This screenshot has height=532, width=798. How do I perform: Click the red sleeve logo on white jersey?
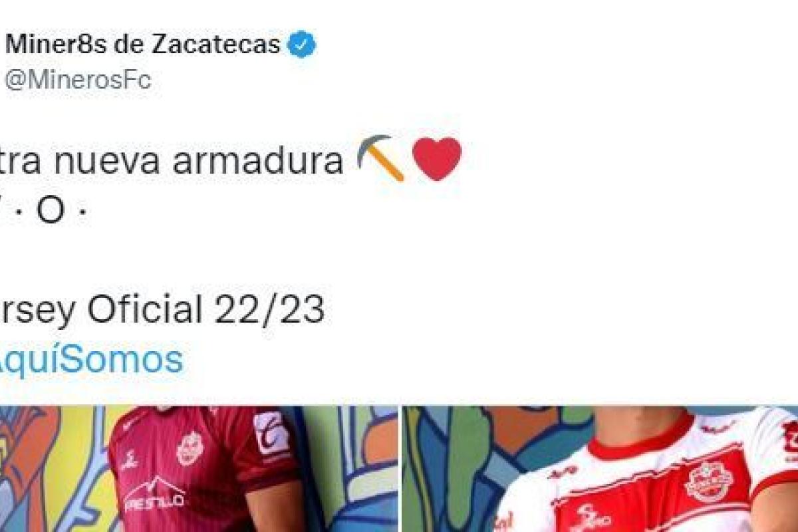pos(790,440)
